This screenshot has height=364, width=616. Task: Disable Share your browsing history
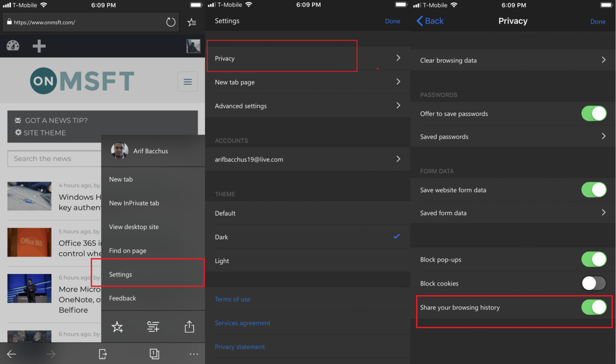pos(594,307)
